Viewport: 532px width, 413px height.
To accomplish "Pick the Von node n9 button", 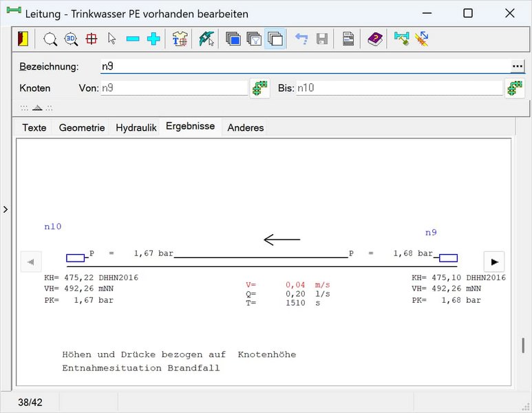I will (259, 88).
